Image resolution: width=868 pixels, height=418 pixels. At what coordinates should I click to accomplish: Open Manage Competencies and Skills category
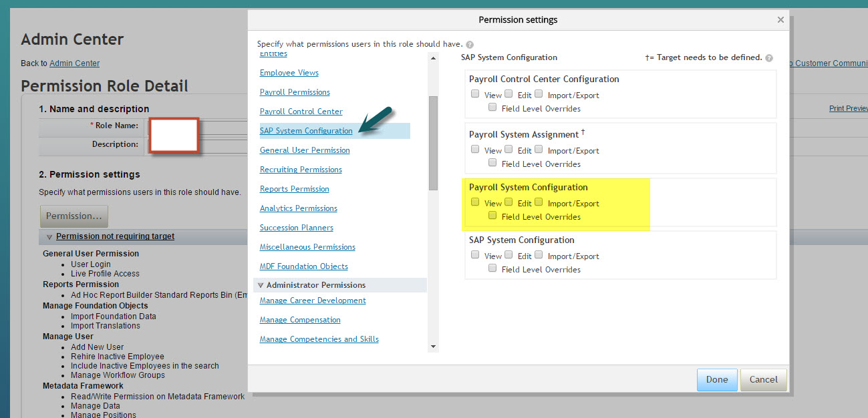point(319,339)
